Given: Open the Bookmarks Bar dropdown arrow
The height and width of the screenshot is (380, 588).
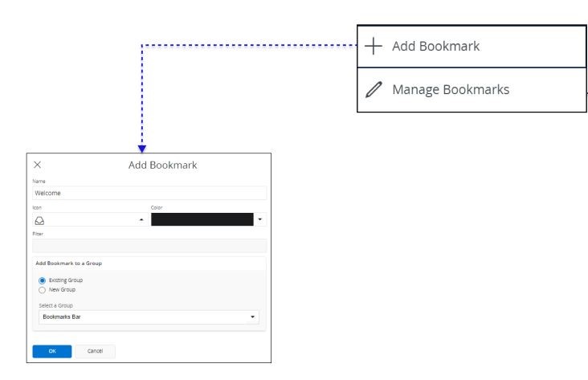Looking at the screenshot, I should tap(253, 317).
